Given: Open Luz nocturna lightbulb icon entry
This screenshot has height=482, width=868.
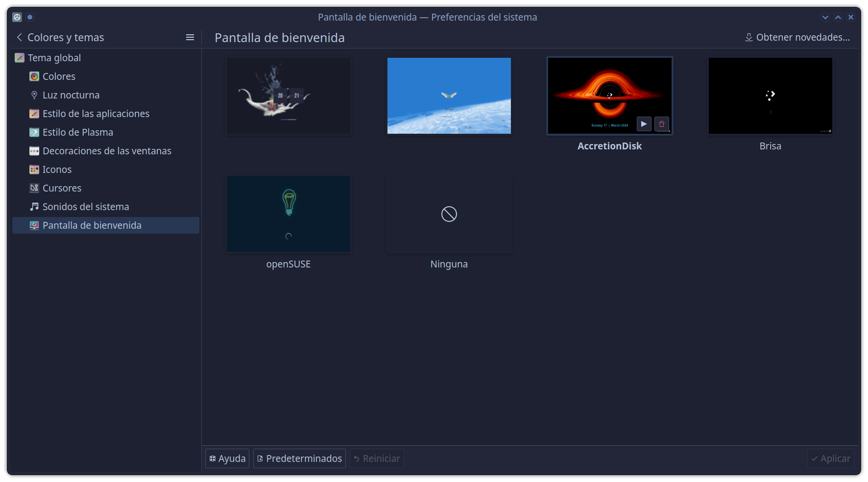Looking at the screenshot, I should coord(34,95).
